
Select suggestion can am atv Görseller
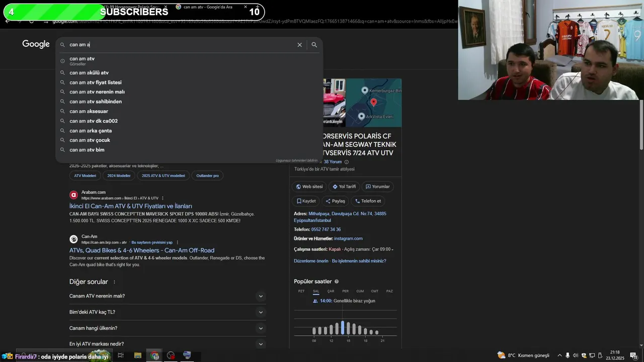pyautogui.click(x=189, y=61)
